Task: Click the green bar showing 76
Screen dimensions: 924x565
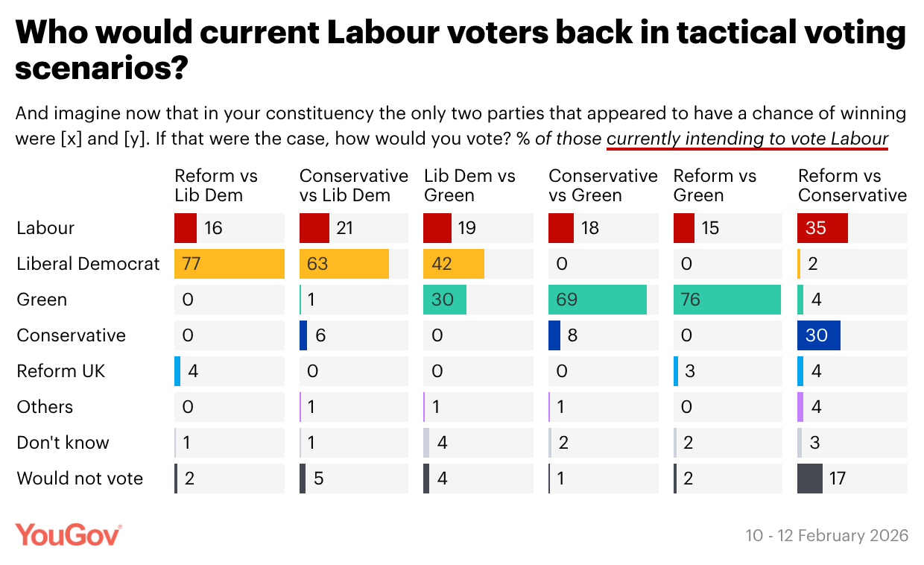Action: click(727, 300)
